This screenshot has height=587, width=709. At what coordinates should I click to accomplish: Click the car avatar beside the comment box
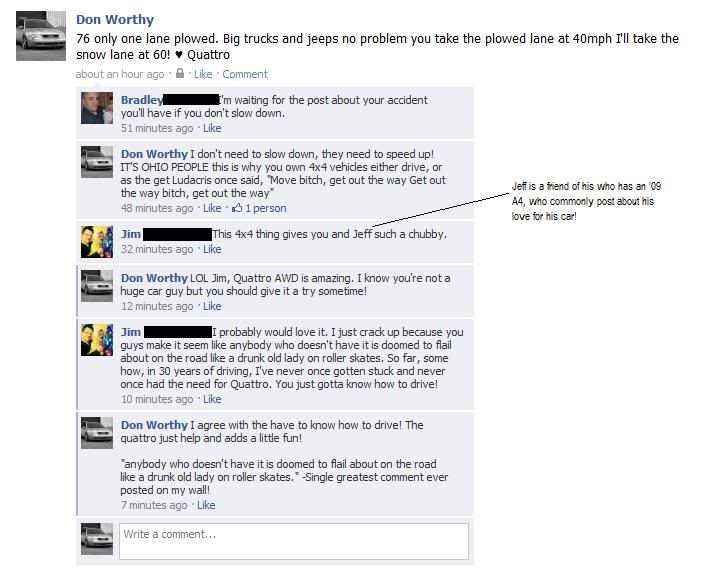[x=97, y=539]
